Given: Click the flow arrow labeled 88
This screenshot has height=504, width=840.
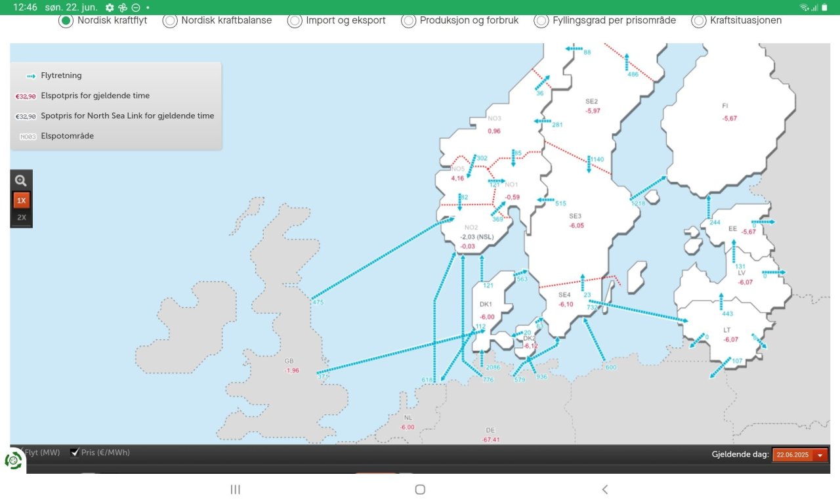Looking at the screenshot, I should pyautogui.click(x=574, y=49).
